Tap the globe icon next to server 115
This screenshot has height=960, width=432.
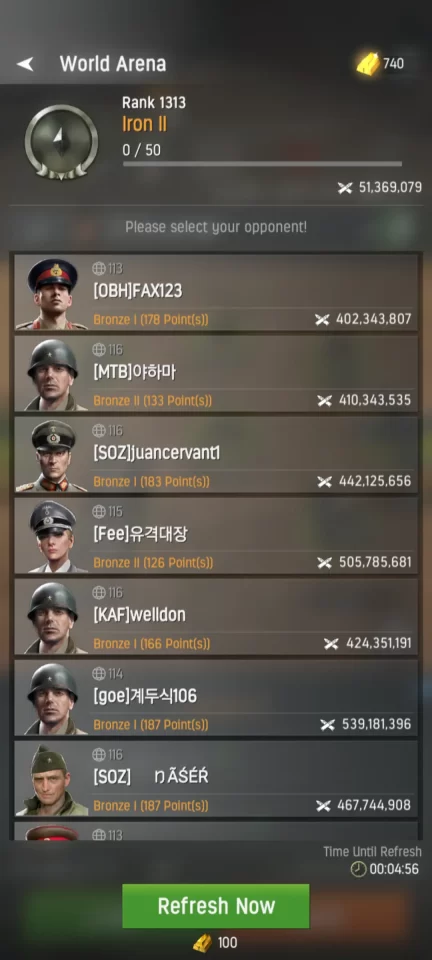(x=99, y=511)
